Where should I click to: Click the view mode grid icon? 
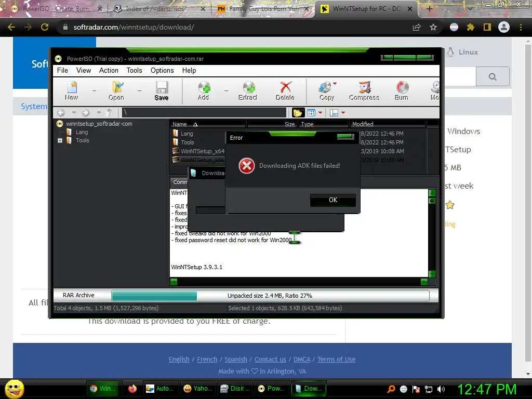(311, 113)
